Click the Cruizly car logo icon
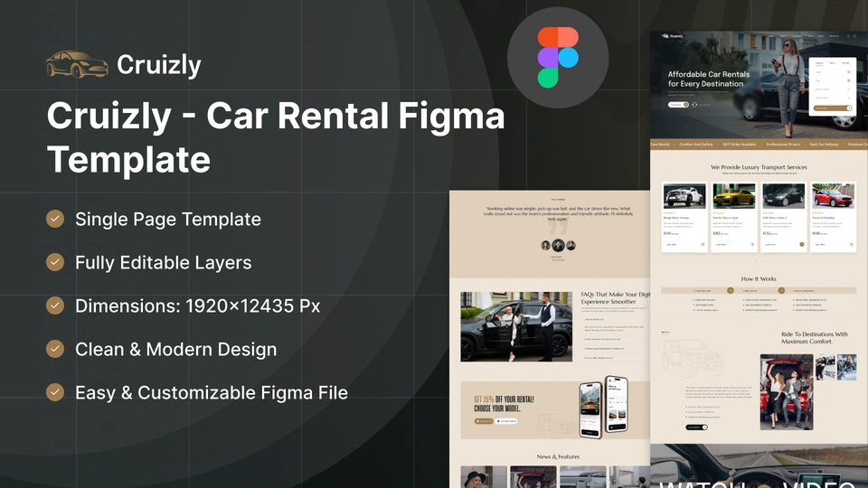 click(x=77, y=64)
